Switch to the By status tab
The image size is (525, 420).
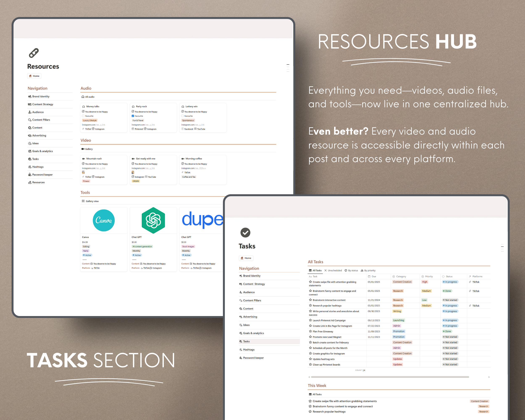351,270
